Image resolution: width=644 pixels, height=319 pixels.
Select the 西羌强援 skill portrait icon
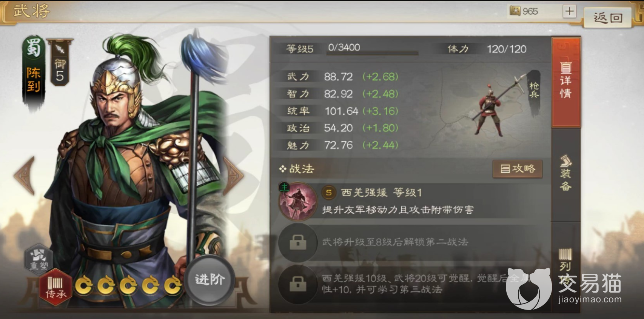(297, 201)
